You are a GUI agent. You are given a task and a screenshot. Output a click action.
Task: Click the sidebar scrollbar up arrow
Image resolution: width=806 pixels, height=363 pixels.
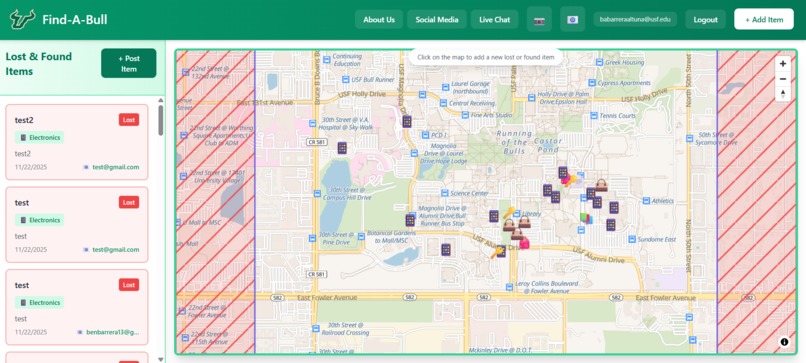click(160, 100)
